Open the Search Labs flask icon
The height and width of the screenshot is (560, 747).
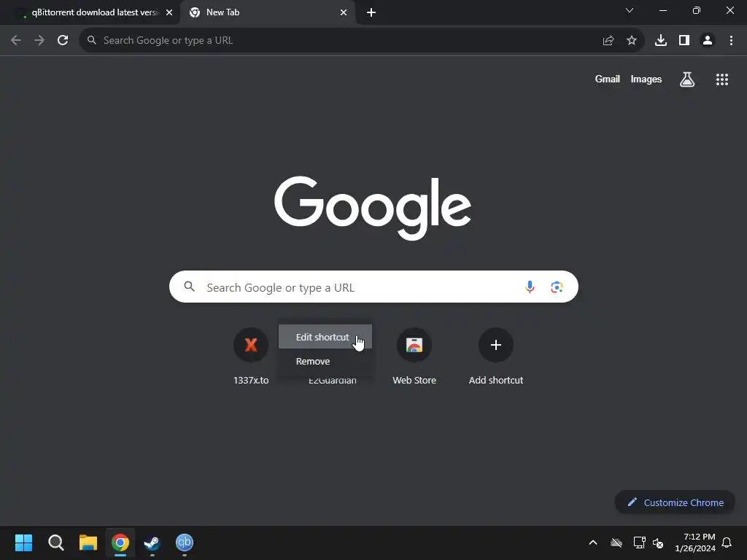pyautogui.click(x=686, y=79)
